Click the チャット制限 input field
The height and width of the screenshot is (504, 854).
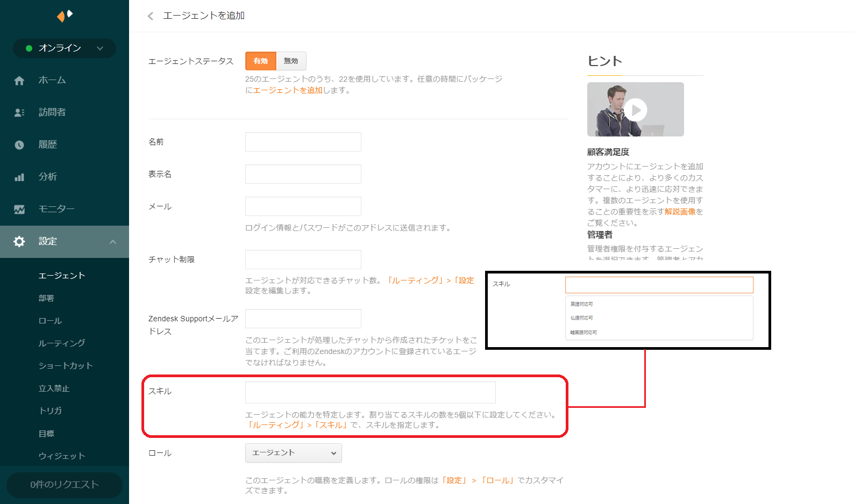[303, 260]
